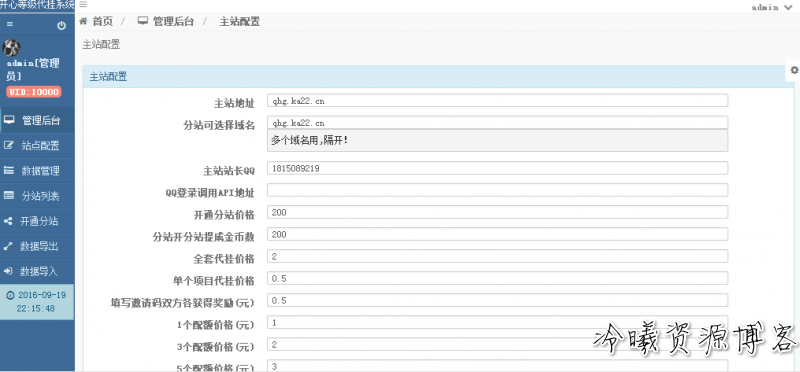Click the admin avatar picture

(x=11, y=47)
